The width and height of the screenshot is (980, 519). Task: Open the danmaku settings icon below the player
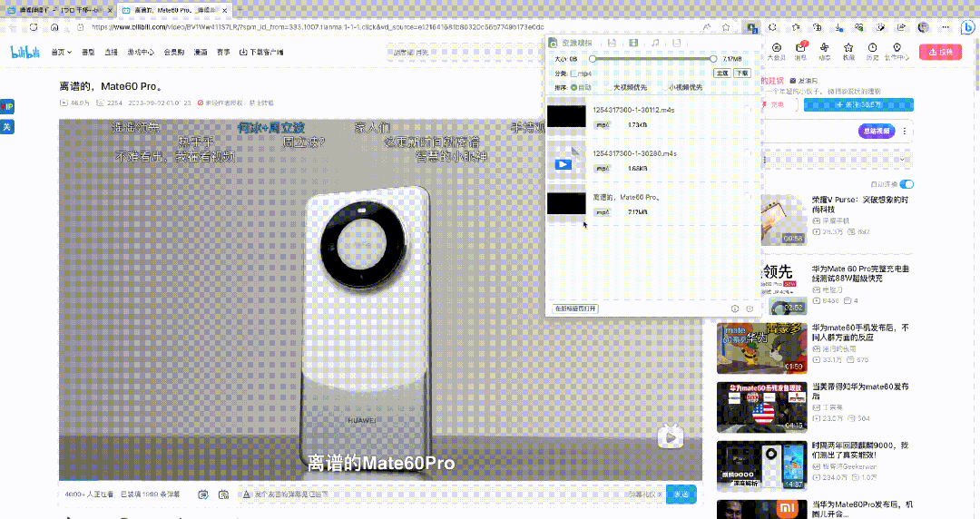224,495
